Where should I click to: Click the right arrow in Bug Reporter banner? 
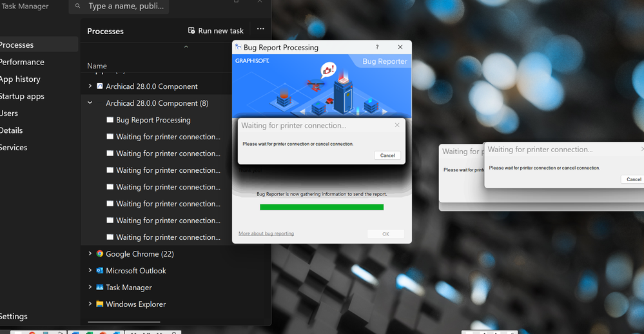[x=385, y=112]
